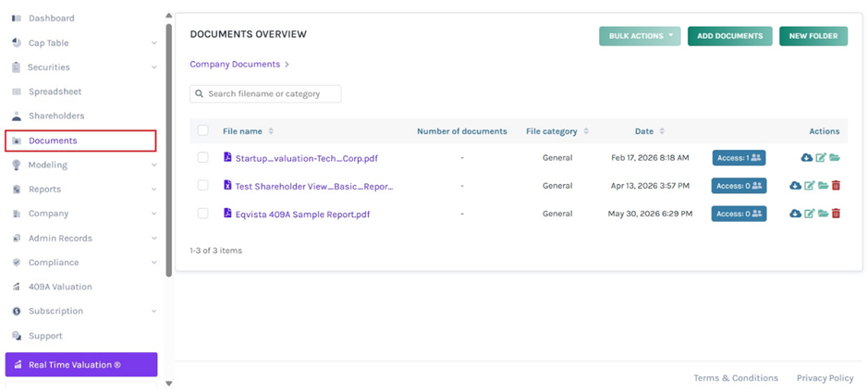
Task: Sort the table by File category arrows
Action: [586, 131]
